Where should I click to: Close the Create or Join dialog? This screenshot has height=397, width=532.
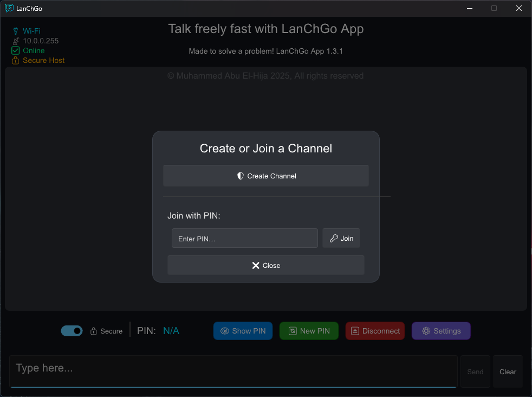265,265
